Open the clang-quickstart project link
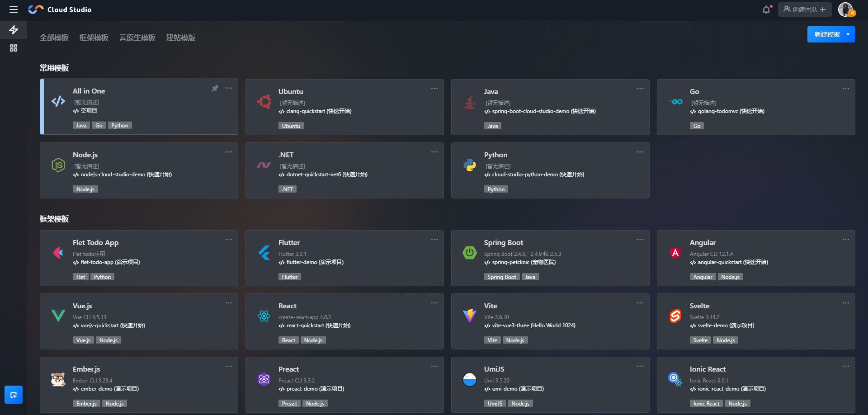Image resolution: width=868 pixels, height=415 pixels. 315,111
